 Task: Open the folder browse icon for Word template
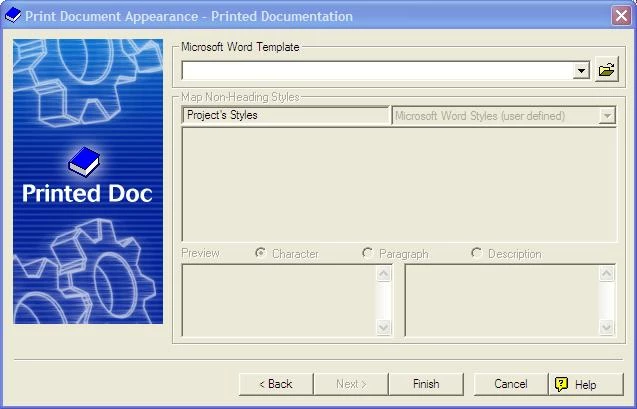(x=607, y=70)
